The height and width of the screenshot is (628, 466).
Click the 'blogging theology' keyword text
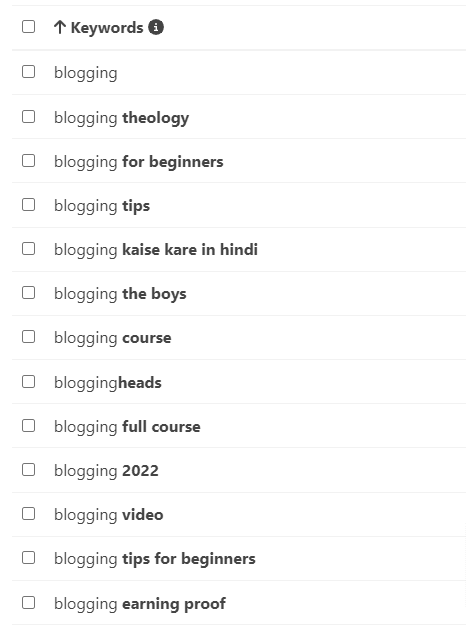click(121, 118)
